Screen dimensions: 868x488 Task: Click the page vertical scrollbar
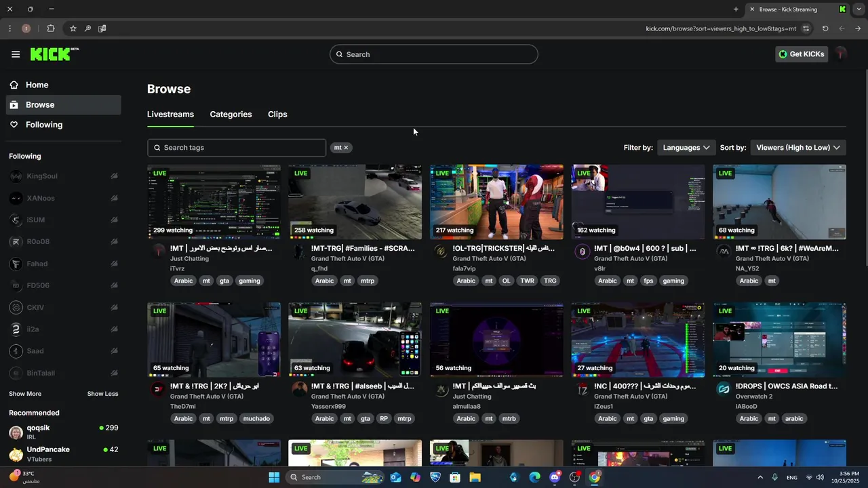coord(865,169)
